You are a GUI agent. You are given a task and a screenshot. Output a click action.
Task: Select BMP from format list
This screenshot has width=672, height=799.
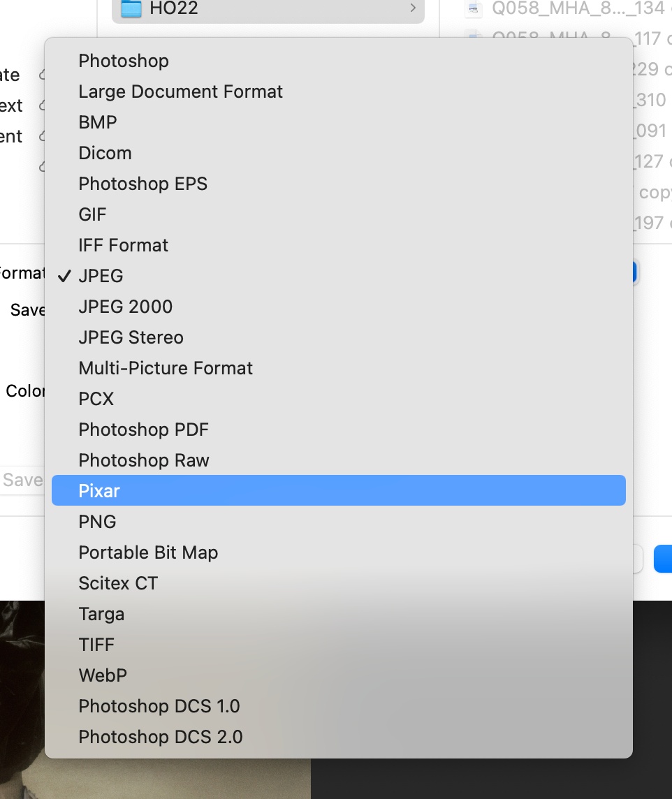(x=338, y=122)
